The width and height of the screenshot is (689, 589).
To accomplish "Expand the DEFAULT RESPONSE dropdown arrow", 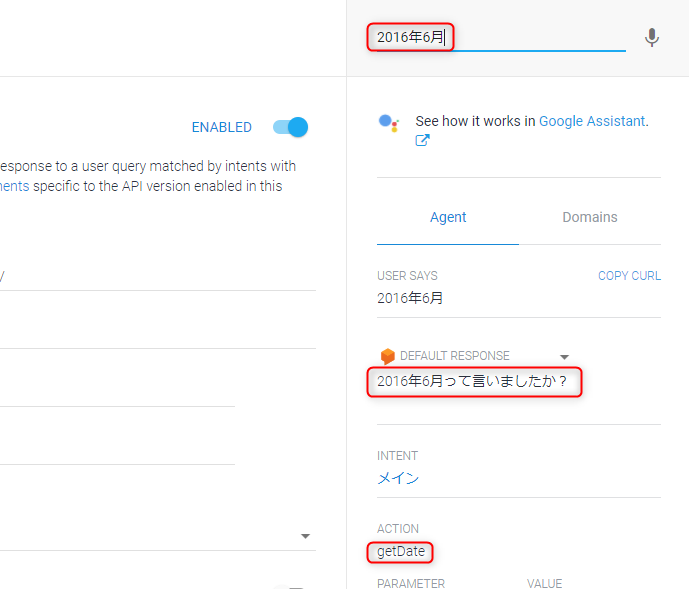I will pyautogui.click(x=565, y=356).
